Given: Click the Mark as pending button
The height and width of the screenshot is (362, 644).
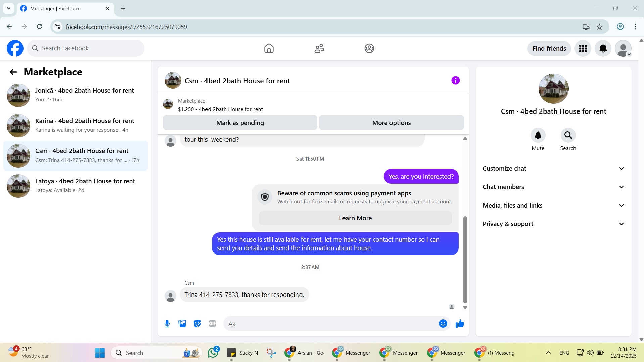Looking at the screenshot, I should tap(240, 123).
